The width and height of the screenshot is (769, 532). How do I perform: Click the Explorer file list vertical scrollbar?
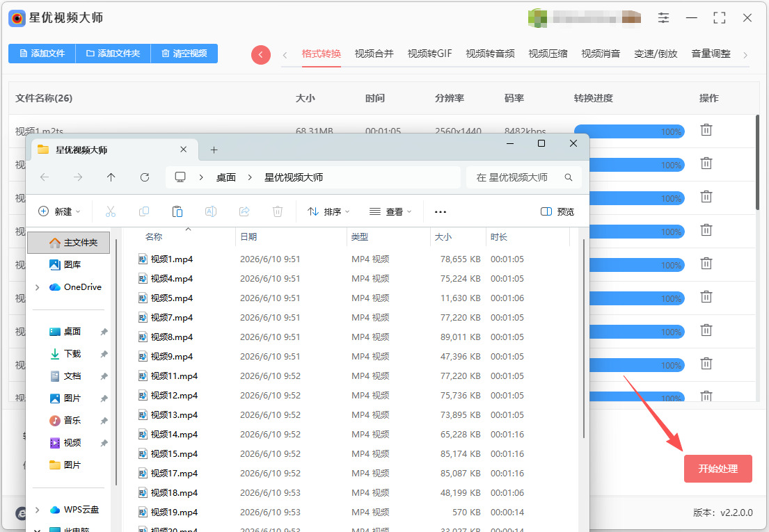[584, 338]
